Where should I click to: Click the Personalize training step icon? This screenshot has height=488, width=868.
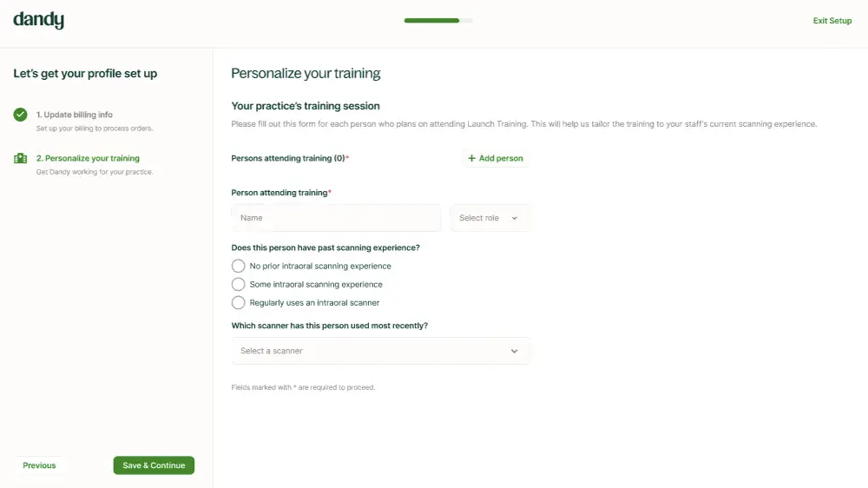click(x=21, y=158)
